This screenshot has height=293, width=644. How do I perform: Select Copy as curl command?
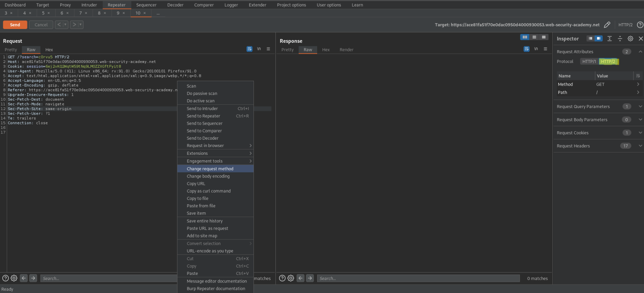pyautogui.click(x=215, y=191)
